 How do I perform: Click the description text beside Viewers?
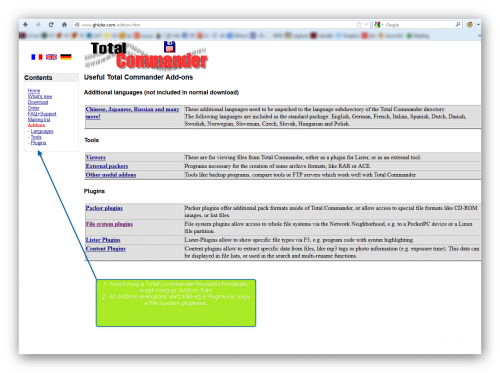[x=303, y=157]
